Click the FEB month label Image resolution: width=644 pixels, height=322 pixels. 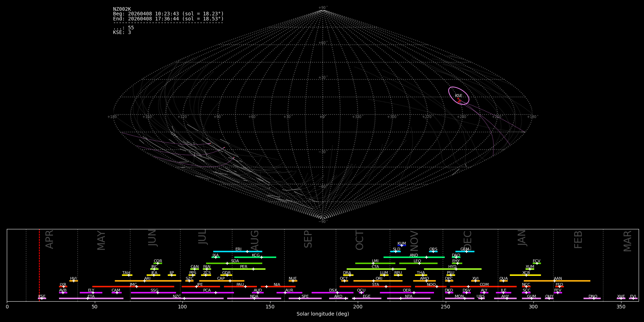(x=578, y=239)
